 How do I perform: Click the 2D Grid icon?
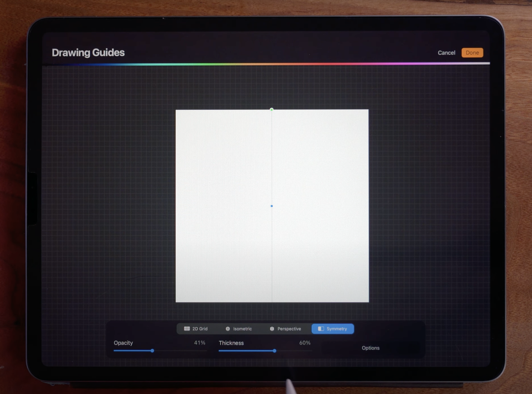tap(187, 329)
